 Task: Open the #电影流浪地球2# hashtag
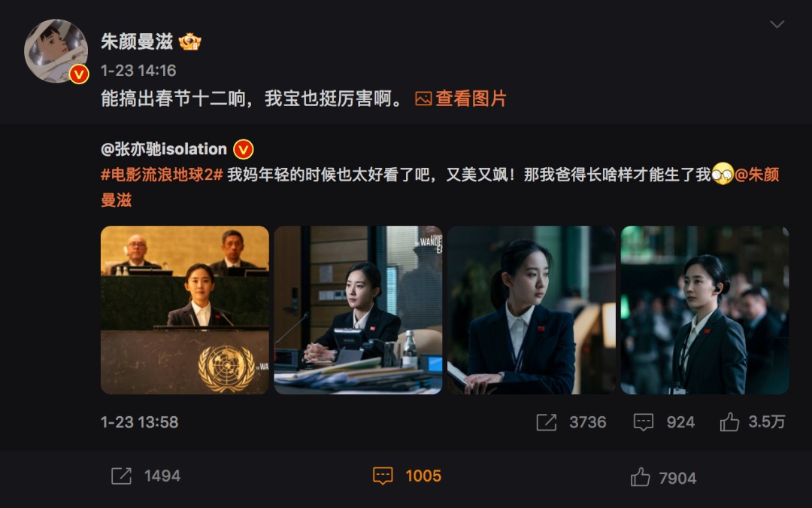(x=162, y=175)
